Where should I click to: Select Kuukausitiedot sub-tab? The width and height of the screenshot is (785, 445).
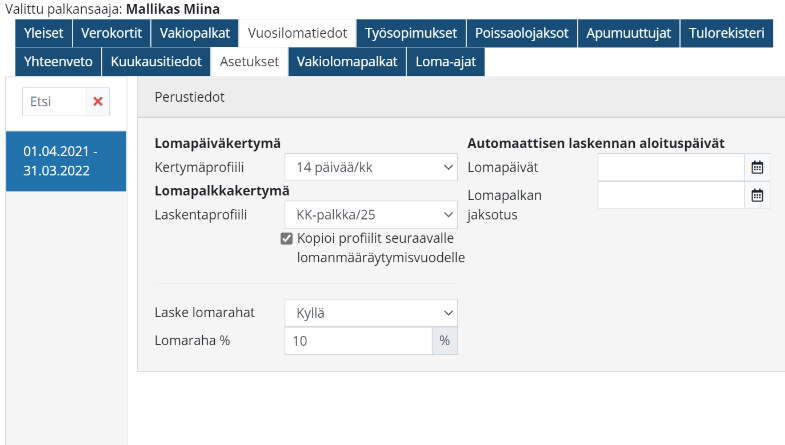coord(156,62)
